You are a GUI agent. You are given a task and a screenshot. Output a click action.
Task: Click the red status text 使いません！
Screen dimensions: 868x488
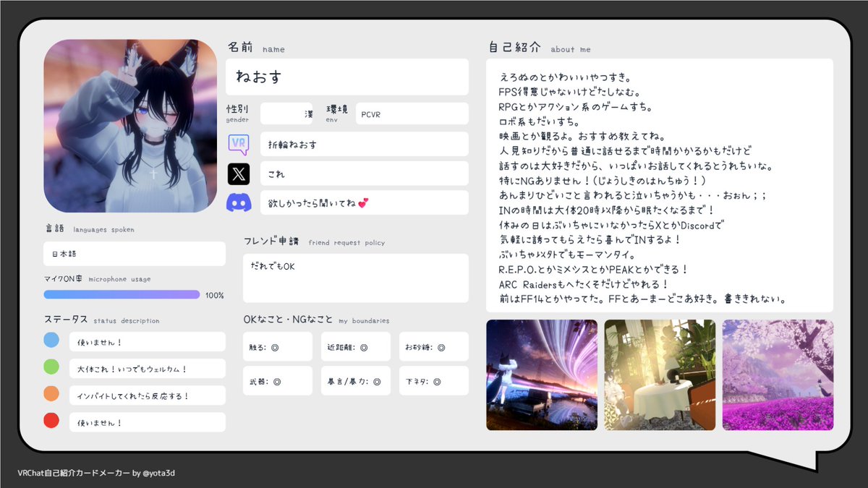point(148,422)
